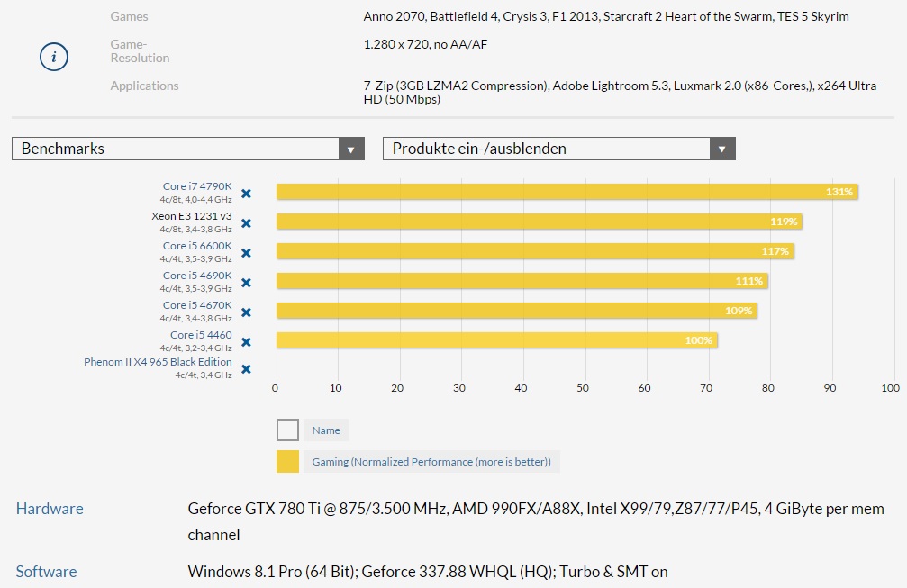This screenshot has width=907, height=588.
Task: Click the 100% bar for Core i5 4460
Action: point(497,340)
